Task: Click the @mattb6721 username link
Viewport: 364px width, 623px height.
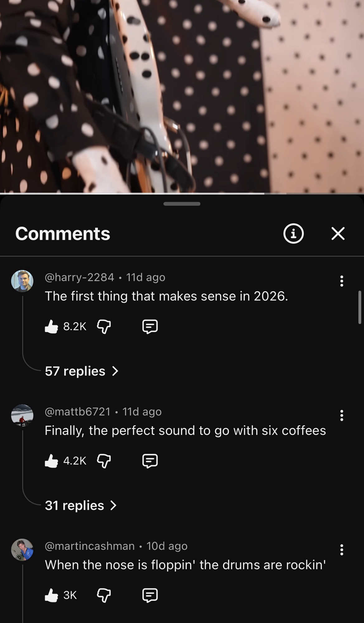Action: coord(78,411)
